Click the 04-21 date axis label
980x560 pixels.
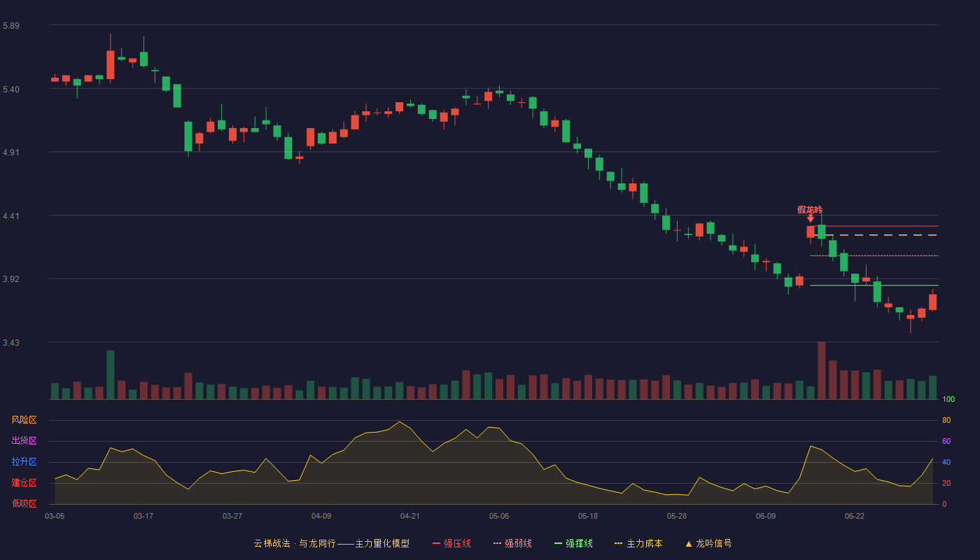[410, 516]
